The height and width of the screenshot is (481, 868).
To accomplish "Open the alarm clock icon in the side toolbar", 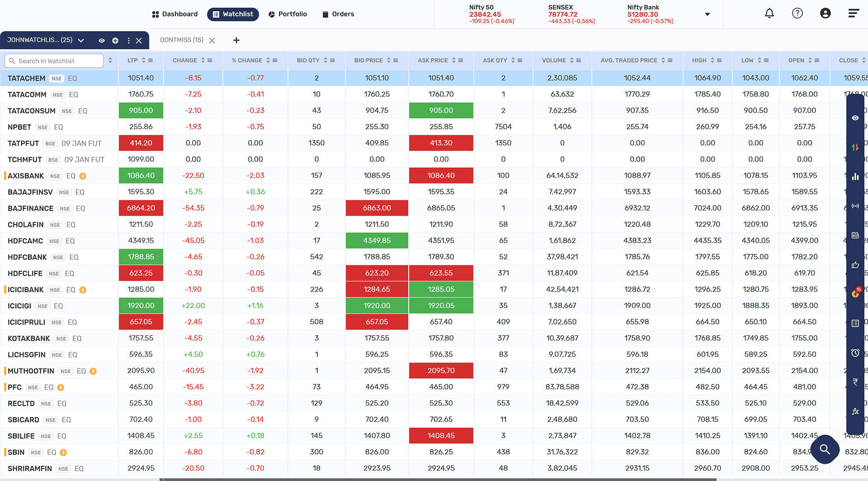I will (x=855, y=353).
